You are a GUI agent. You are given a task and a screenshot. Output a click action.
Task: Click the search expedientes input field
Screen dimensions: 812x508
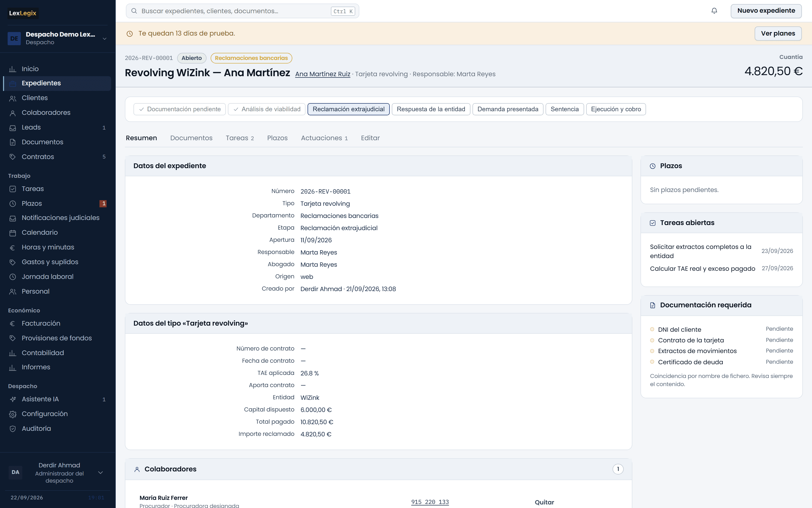[x=242, y=11]
